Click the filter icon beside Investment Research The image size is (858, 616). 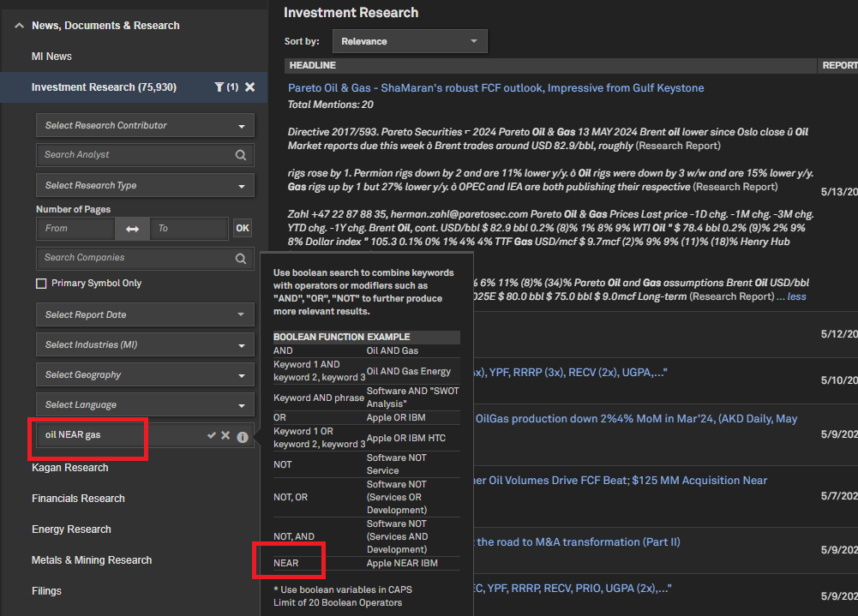point(219,87)
